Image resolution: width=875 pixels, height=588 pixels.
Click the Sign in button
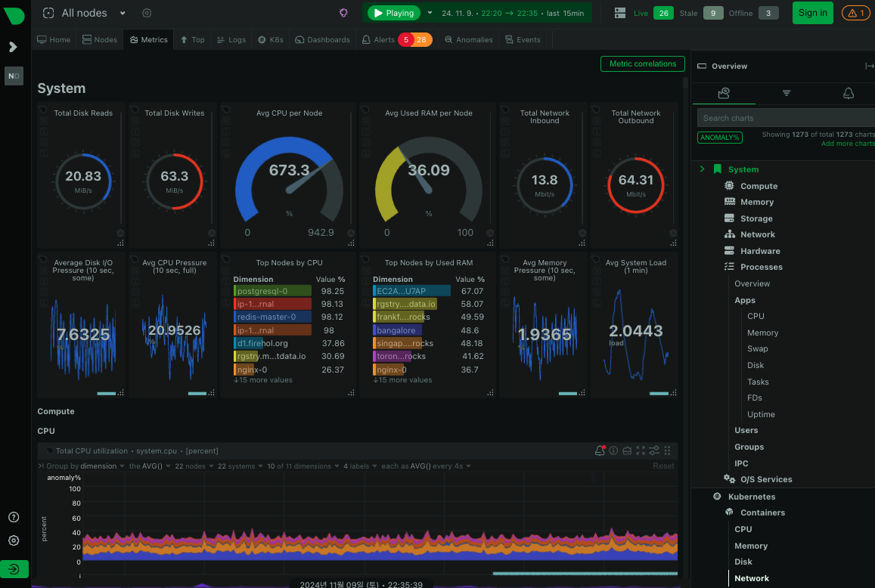pos(812,13)
